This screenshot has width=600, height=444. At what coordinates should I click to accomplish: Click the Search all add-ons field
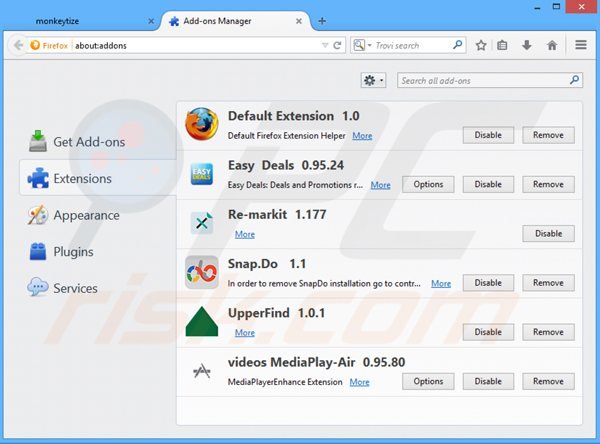coord(490,80)
